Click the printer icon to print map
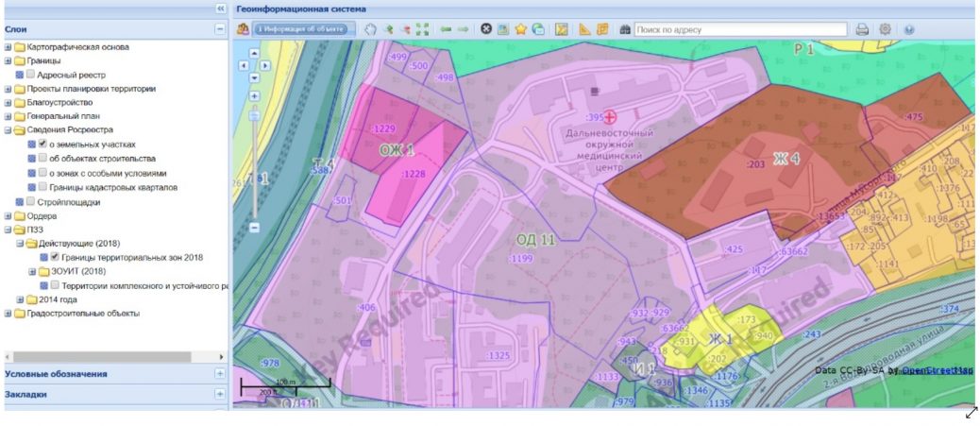The width and height of the screenshot is (980, 426). pyautogui.click(x=862, y=29)
